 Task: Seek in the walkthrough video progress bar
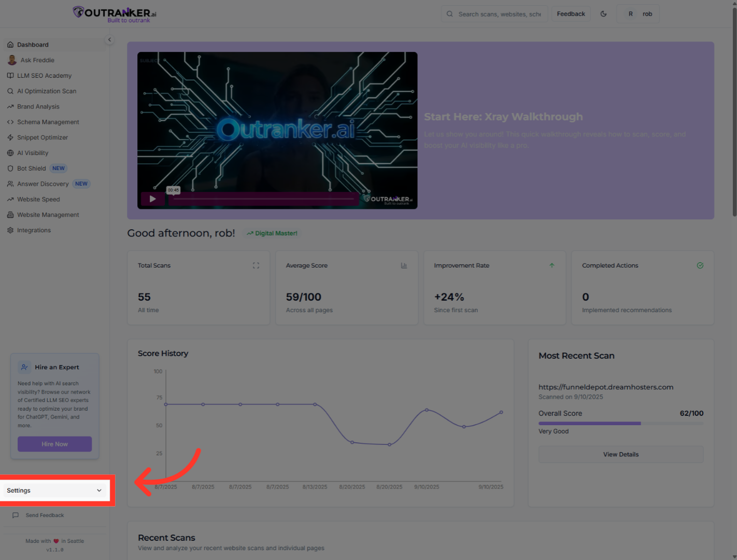pyautogui.click(x=264, y=199)
